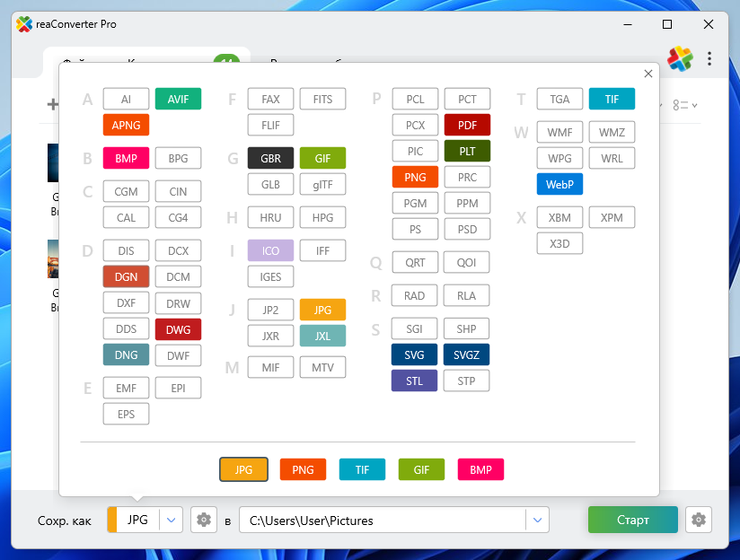The width and height of the screenshot is (740, 560).
Task: Select the orange JPG quick-access swatch
Action: (x=242, y=469)
